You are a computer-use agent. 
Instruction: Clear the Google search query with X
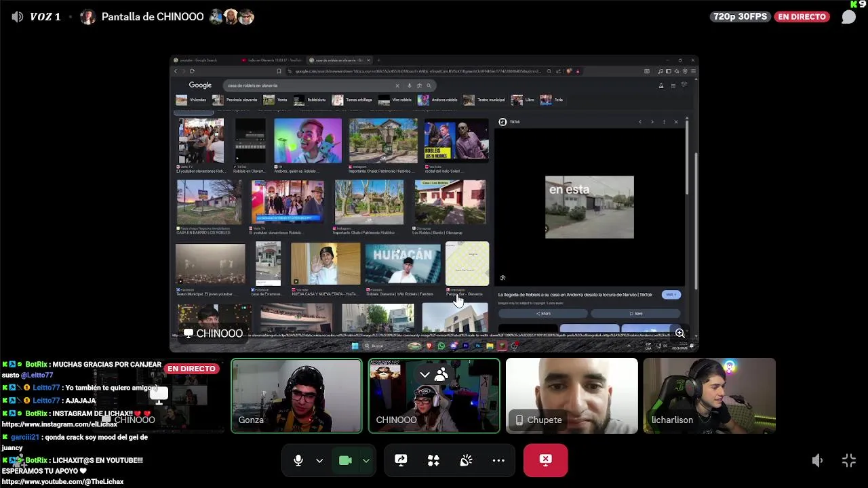coord(397,85)
